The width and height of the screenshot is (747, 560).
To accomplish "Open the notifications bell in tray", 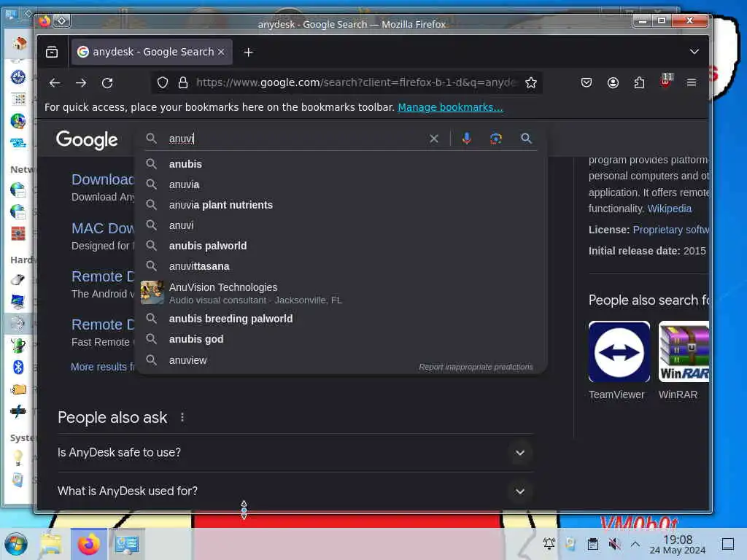I will coord(549,544).
